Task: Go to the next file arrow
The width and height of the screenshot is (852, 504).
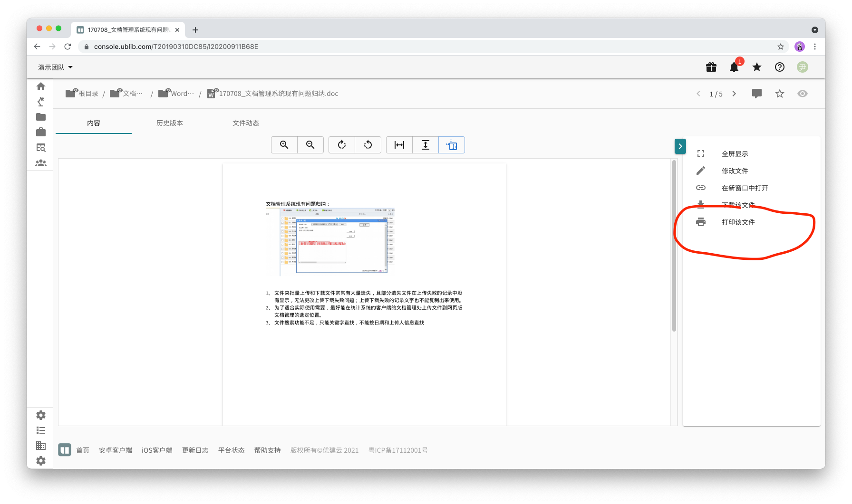Action: point(734,94)
